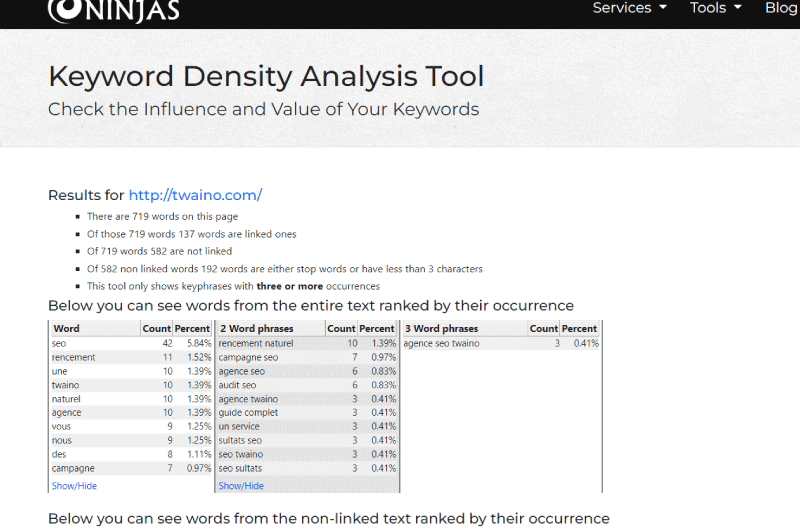Click the 5.84% value for seo

(x=199, y=344)
